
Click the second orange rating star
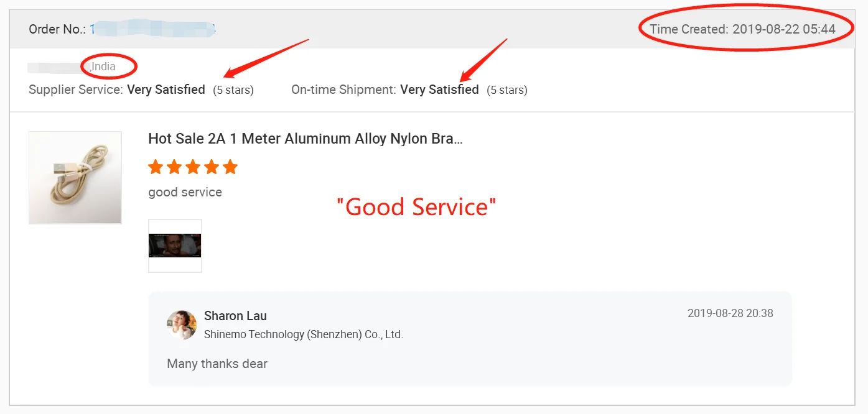pos(174,167)
